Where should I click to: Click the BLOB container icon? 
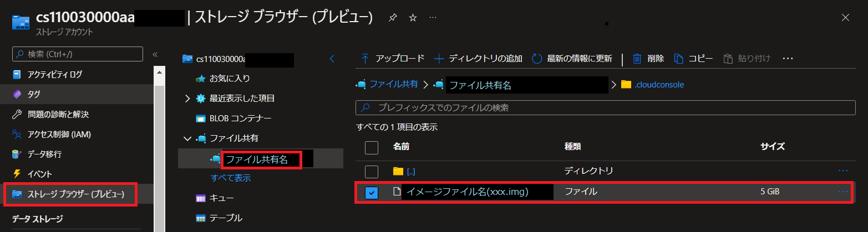click(201, 118)
